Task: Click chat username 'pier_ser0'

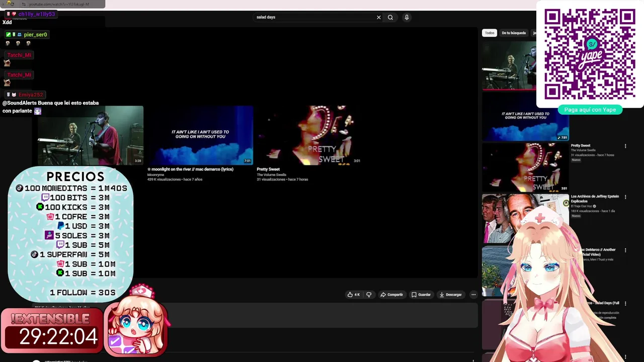Action: (x=35, y=35)
